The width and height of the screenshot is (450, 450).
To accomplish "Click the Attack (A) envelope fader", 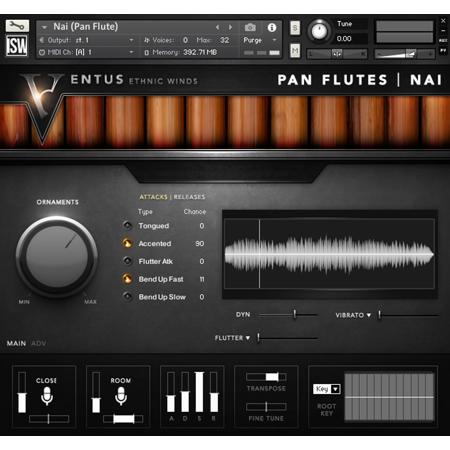I will (x=171, y=392).
